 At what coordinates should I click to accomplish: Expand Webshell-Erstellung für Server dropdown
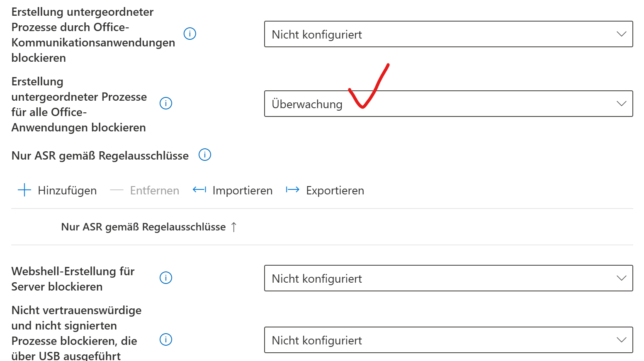448,278
